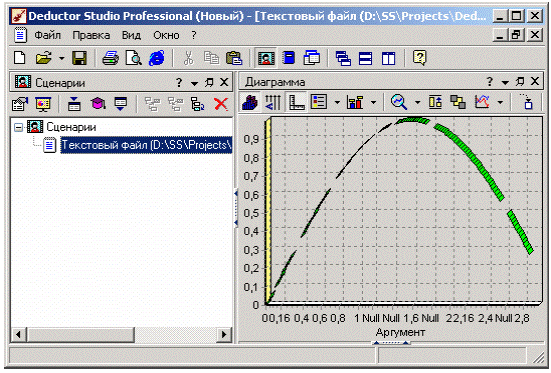Expand the line chart series dropdown arrow
The height and width of the screenshot is (373, 551).
[x=500, y=103]
